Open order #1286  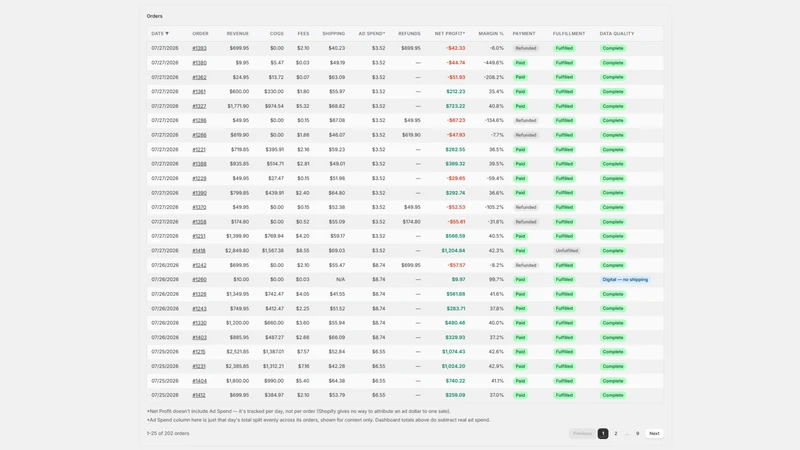pyautogui.click(x=199, y=120)
